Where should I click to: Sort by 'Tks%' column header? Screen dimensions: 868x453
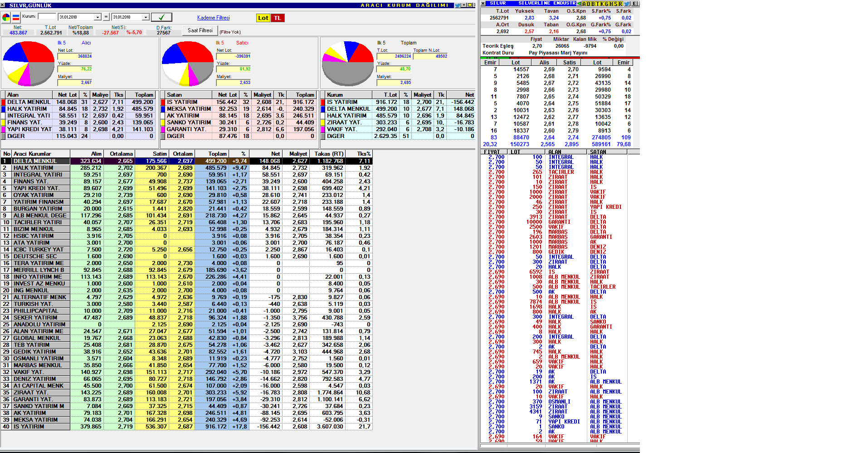click(x=359, y=154)
